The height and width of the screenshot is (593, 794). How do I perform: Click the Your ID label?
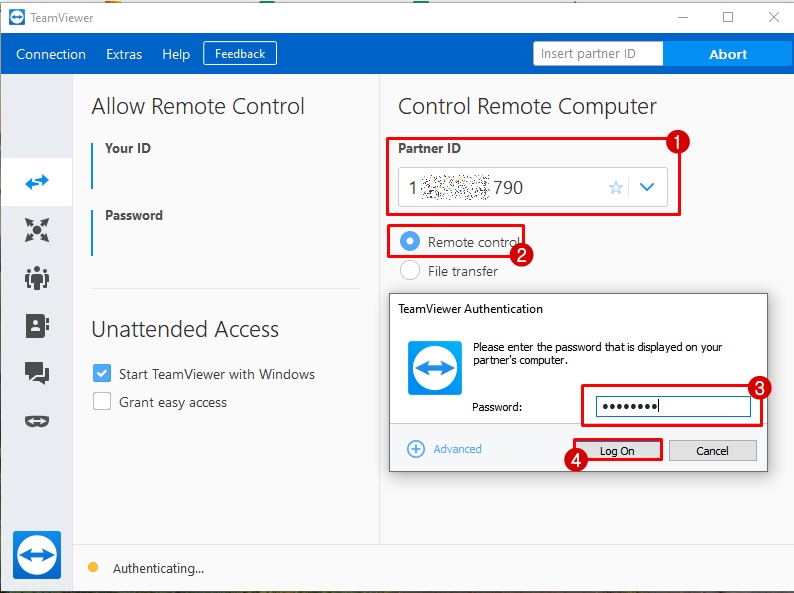tap(128, 148)
